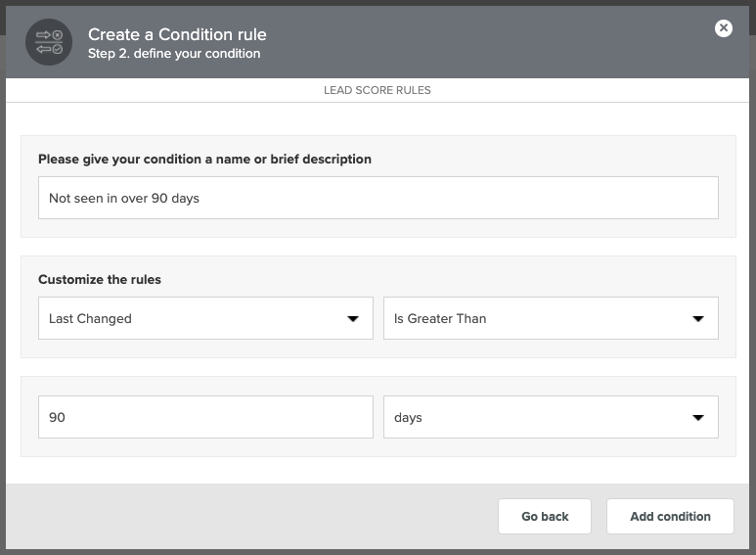Click the Not seen in over 90 days text
The image size is (756, 555).
[x=124, y=199]
